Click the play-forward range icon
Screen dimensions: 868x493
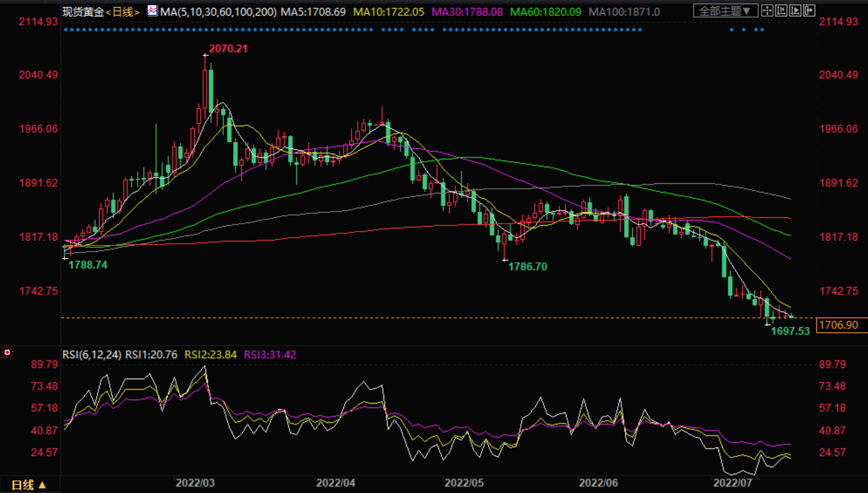pos(795,10)
